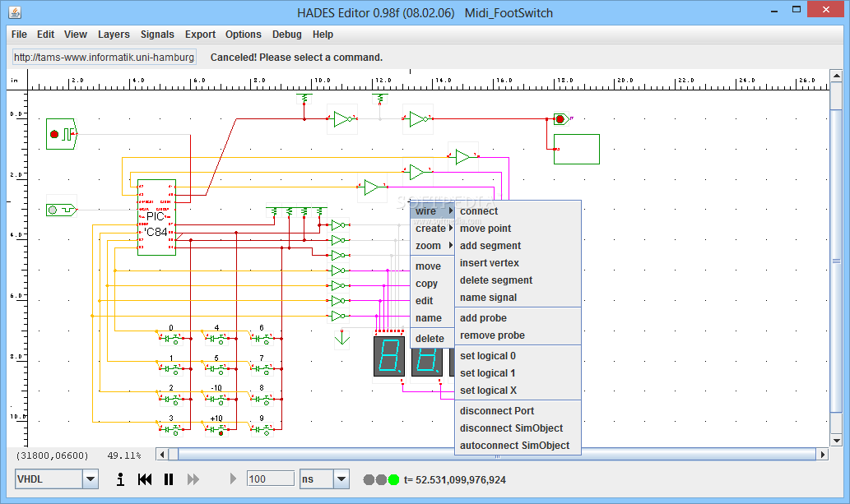Viewport: 850px width, 504px height.
Task: Select set logical X entry
Action: [518, 391]
